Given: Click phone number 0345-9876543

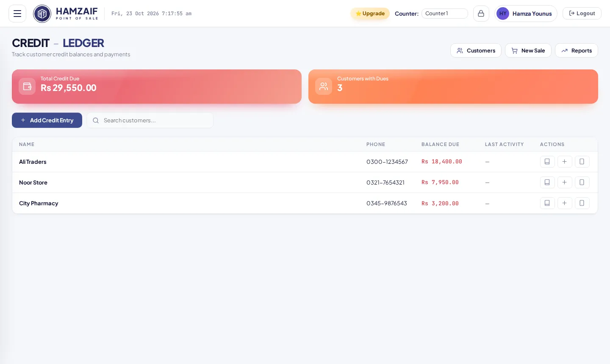Looking at the screenshot, I should [x=387, y=203].
